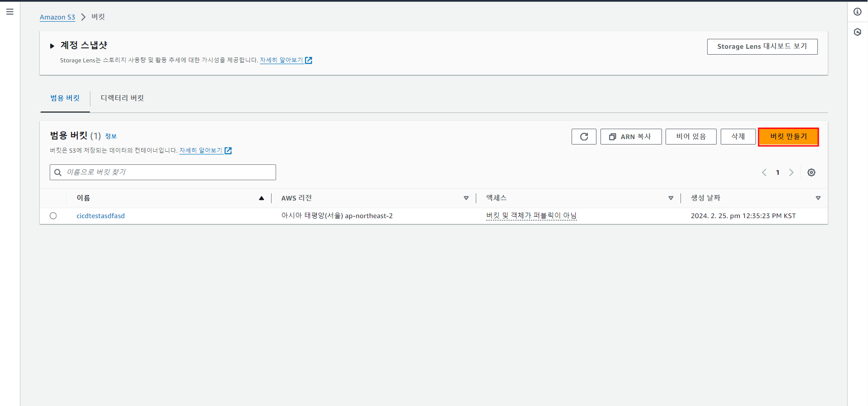Sort buckets by 이름 column arrow
The height and width of the screenshot is (406, 868).
click(x=261, y=198)
